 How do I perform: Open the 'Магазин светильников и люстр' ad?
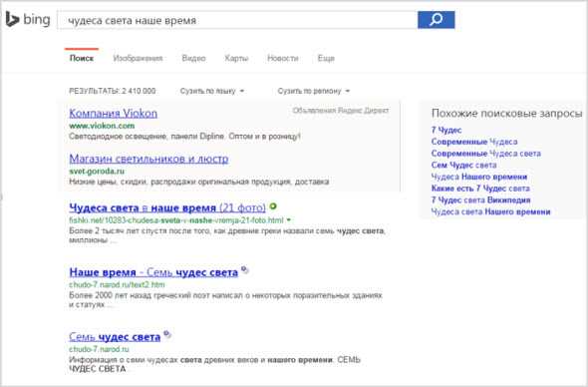(x=148, y=159)
